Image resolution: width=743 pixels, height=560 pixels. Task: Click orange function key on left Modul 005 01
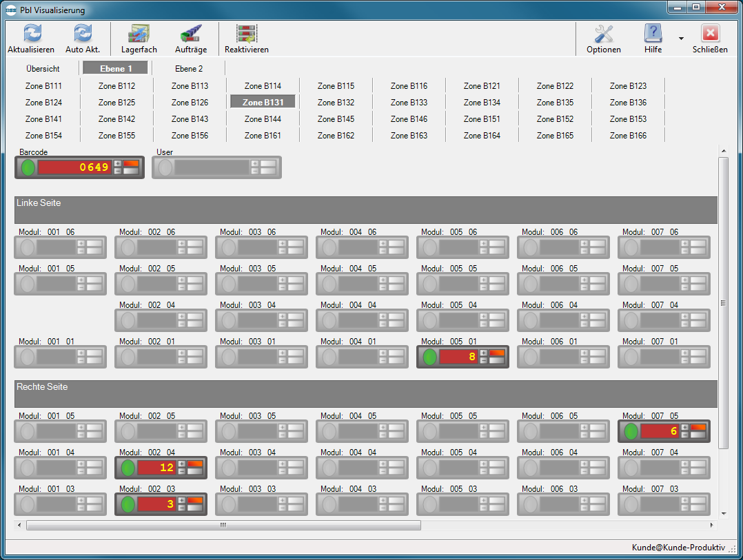[496, 353]
